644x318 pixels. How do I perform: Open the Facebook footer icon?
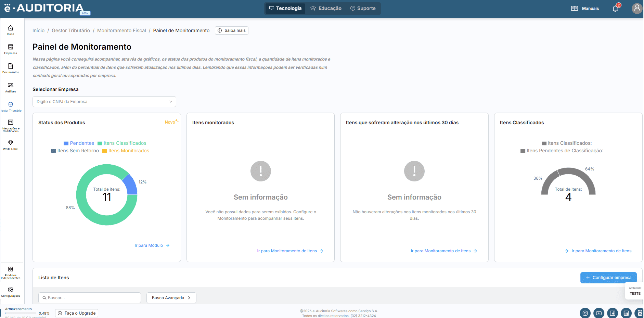[x=613, y=313]
